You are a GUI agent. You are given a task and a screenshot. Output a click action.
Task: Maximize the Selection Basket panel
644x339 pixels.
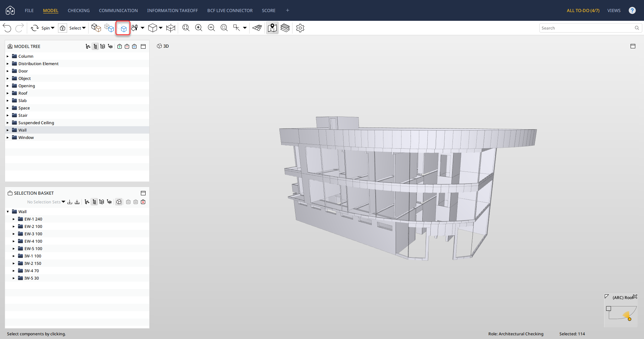click(x=143, y=193)
